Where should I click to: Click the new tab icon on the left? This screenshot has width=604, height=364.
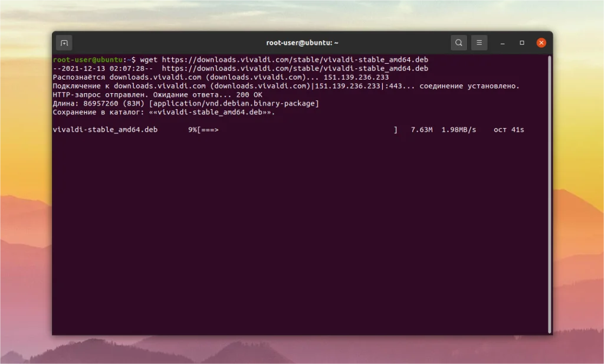pyautogui.click(x=64, y=42)
